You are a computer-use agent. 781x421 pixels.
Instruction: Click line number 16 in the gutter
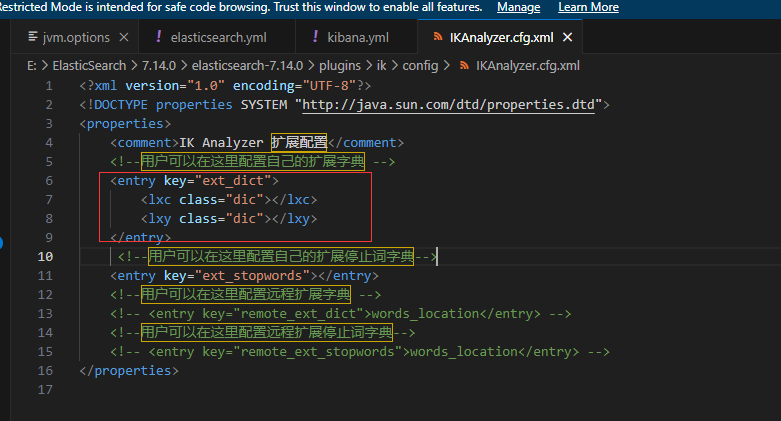click(x=45, y=371)
